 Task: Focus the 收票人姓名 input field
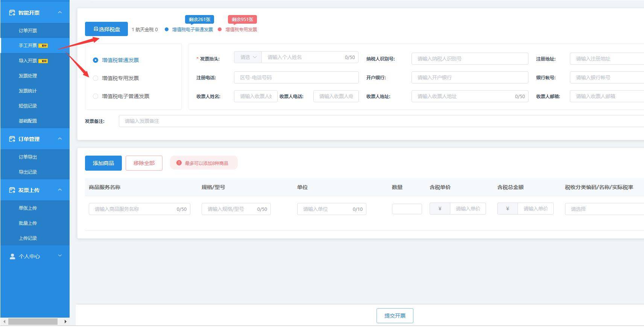256,96
